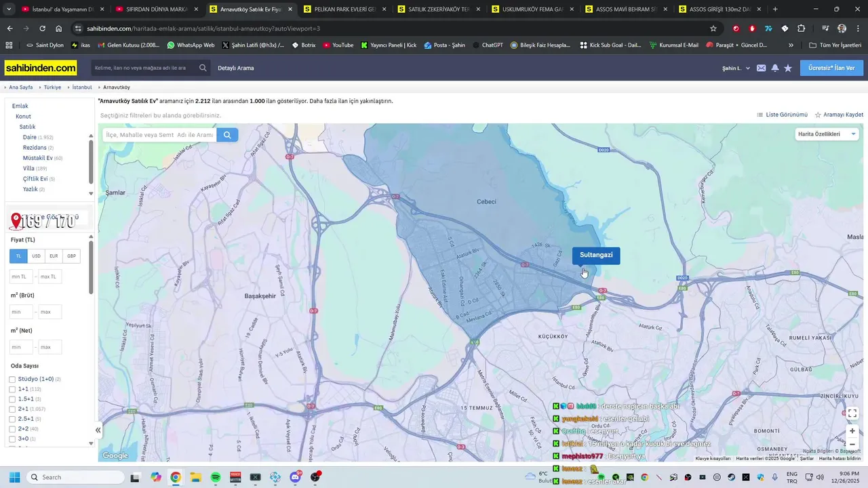Click the Chrome taskbar icon
This screenshot has height=488, width=868.
pyautogui.click(x=176, y=477)
